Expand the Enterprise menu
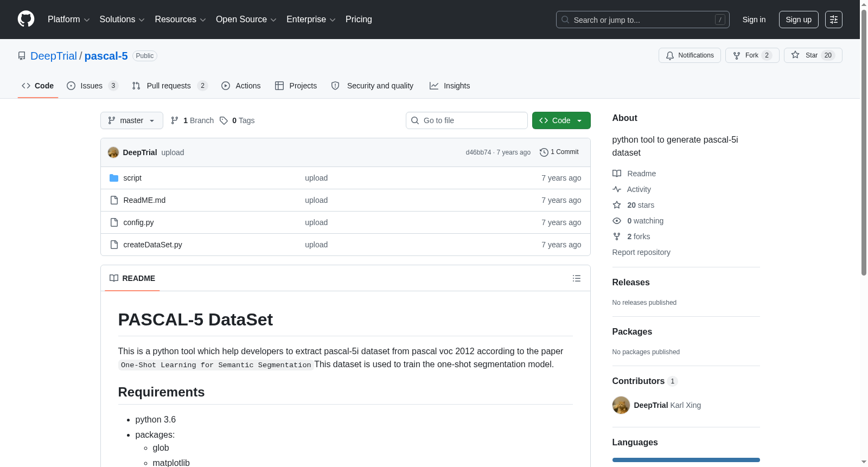 (x=311, y=20)
